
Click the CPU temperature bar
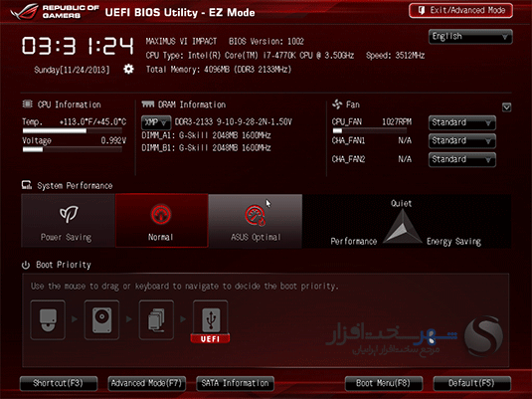click(73, 130)
